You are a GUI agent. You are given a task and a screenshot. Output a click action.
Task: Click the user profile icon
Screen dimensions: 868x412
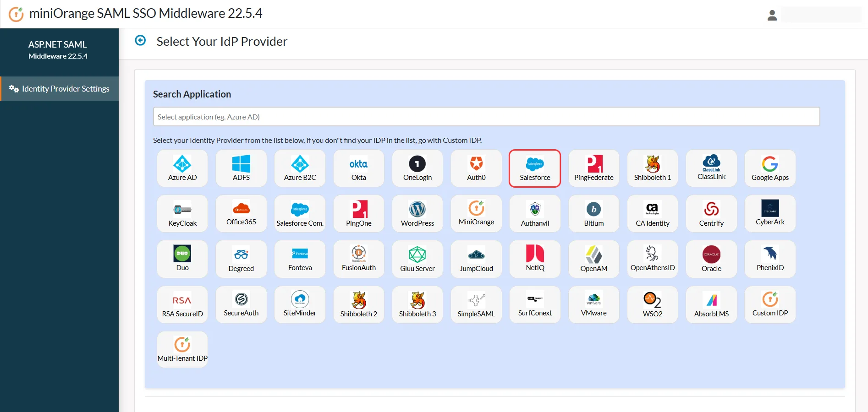click(772, 15)
